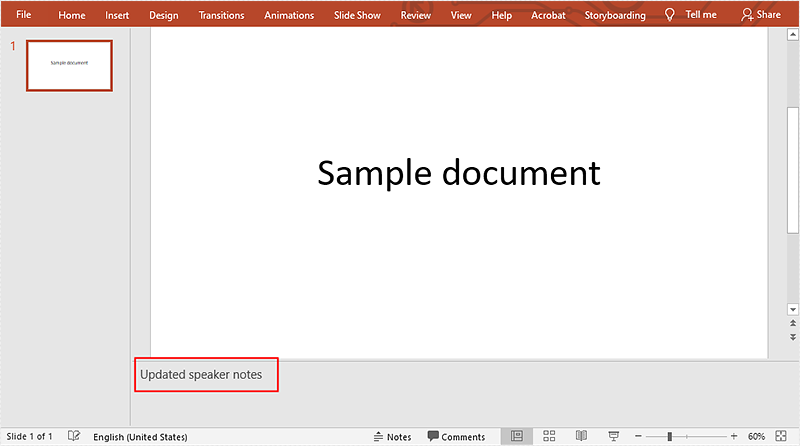
Task: Click the scroll down arrow
Action: (792, 309)
